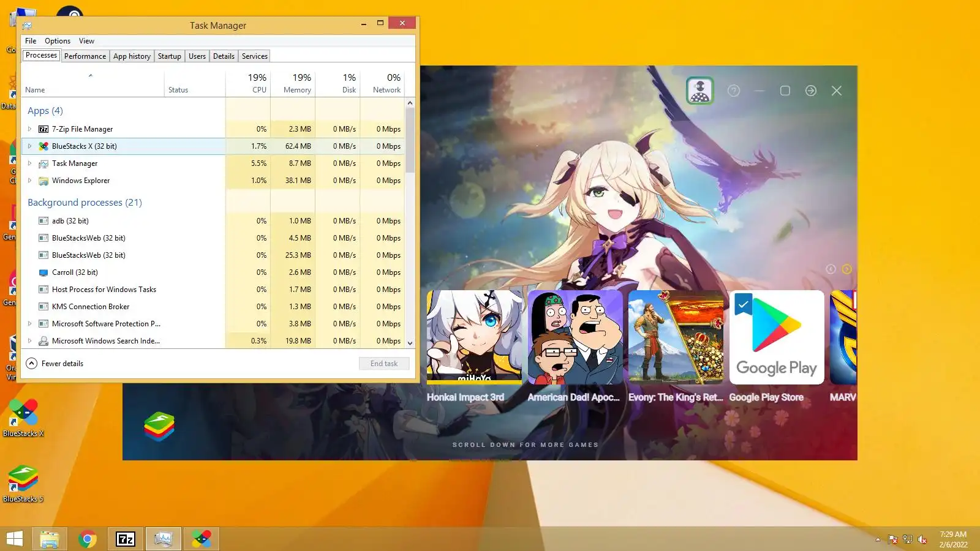This screenshot has width=980, height=551.
Task: Switch to 7-Zip in the taskbar
Action: point(126,539)
